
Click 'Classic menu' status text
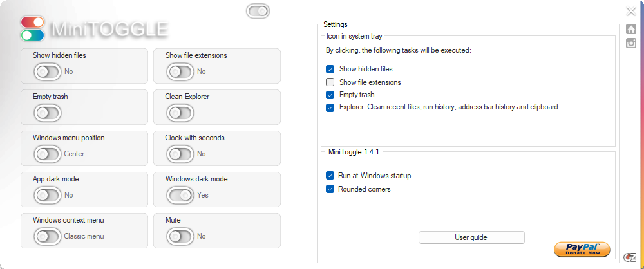tap(84, 236)
